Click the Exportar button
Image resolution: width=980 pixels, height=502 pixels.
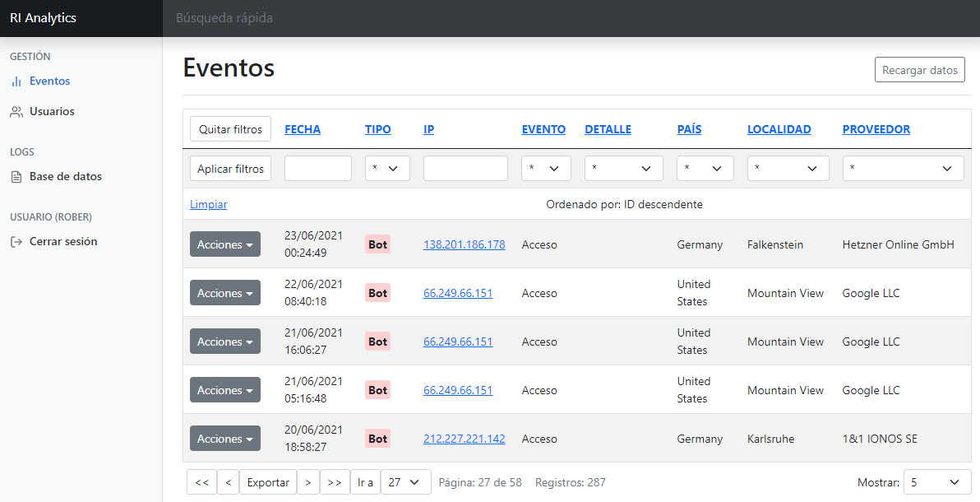click(268, 482)
